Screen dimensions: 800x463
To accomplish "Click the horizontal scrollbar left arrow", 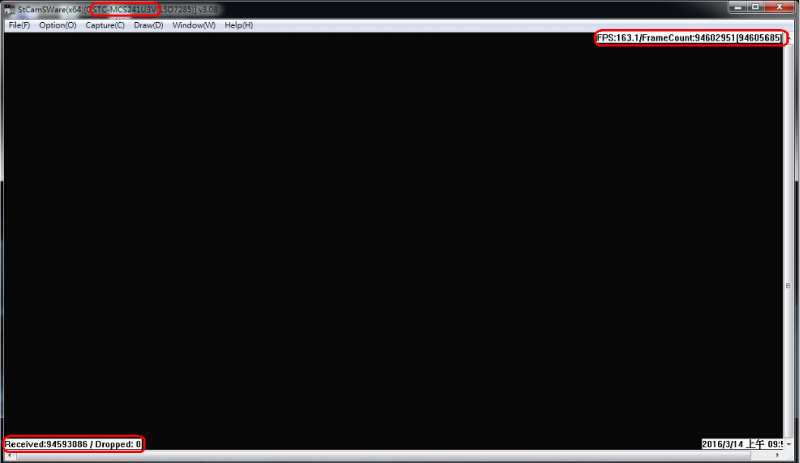I will point(8,456).
